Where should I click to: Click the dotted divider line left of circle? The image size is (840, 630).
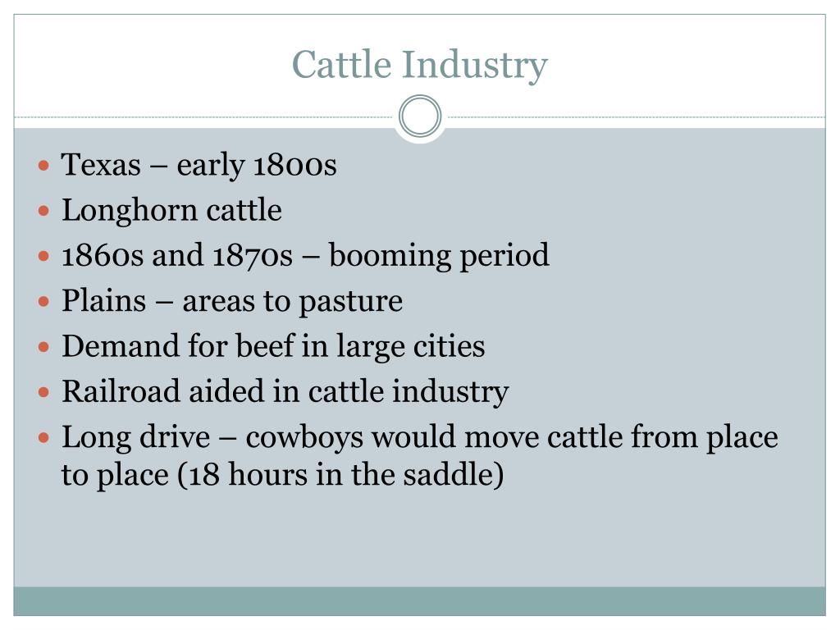click(204, 116)
